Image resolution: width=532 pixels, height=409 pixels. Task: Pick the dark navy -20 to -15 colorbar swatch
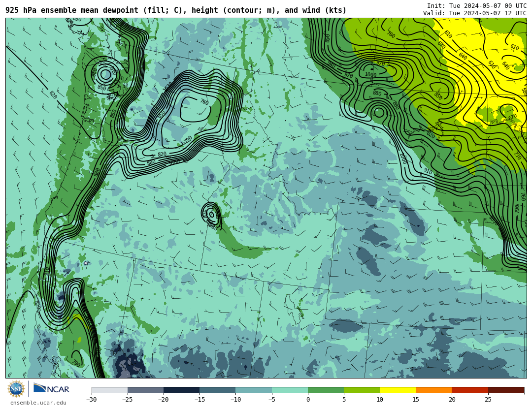click(181, 390)
